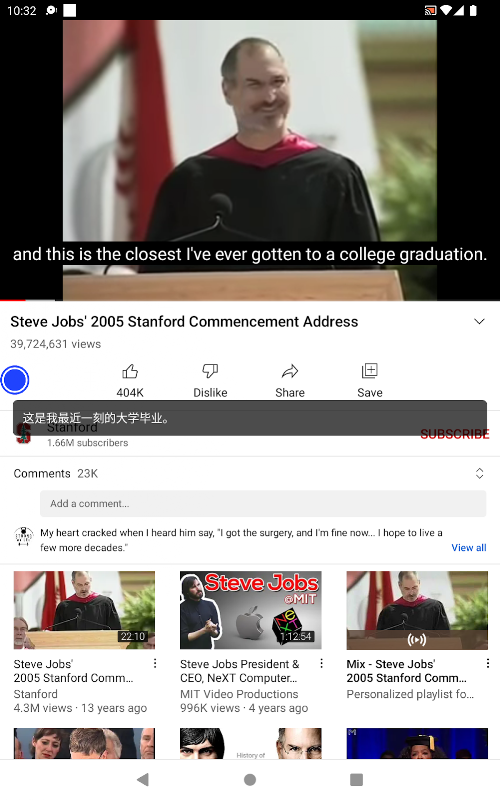The height and width of the screenshot is (800, 500).
Task: Tap the Android recent apps square button
Action: [357, 779]
